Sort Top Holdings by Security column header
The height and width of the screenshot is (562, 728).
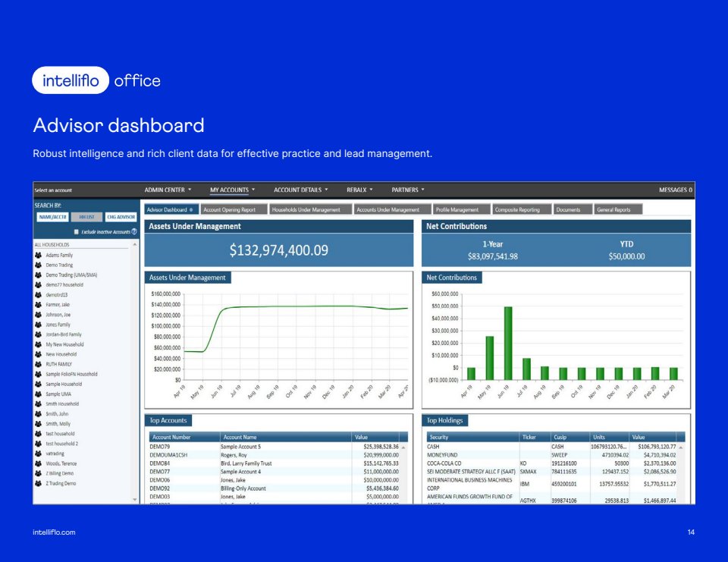(472, 437)
